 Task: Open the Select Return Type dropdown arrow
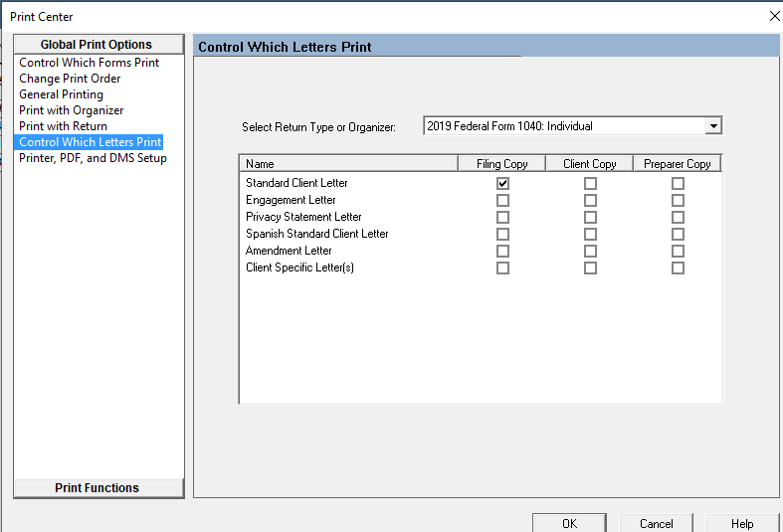(x=712, y=126)
